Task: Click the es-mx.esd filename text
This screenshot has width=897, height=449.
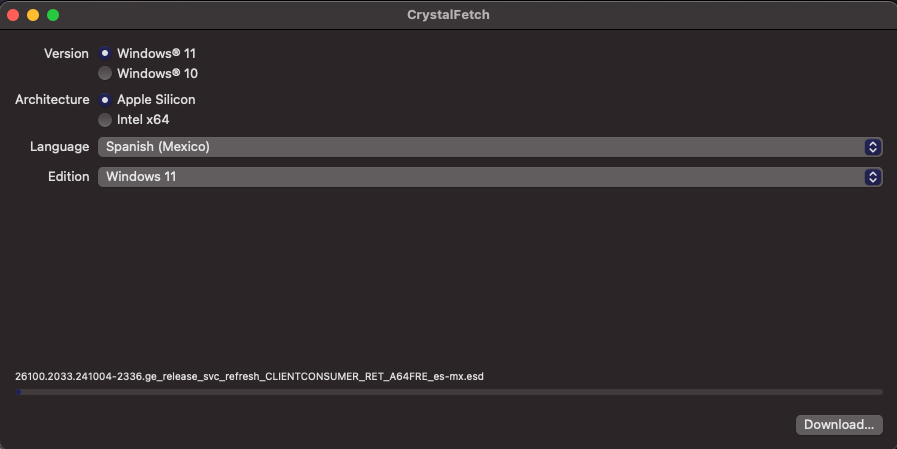Action: pos(249,376)
